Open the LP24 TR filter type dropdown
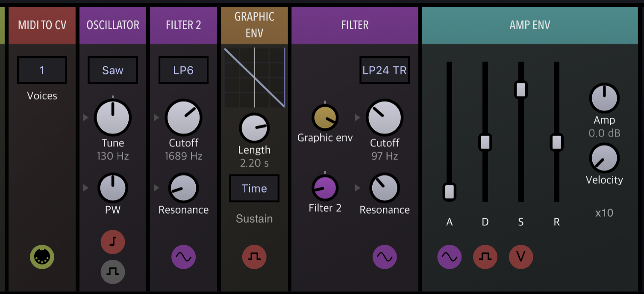This screenshot has width=644, height=294. (385, 70)
